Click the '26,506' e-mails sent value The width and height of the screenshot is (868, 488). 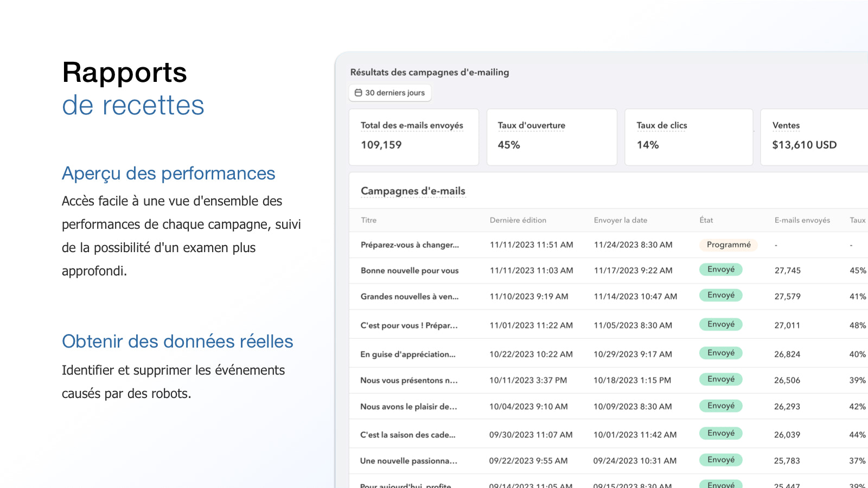point(787,381)
